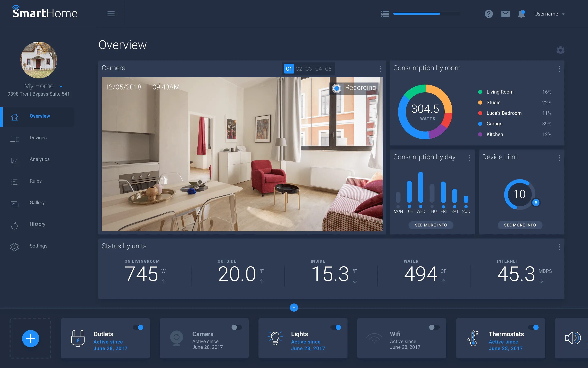Click the Analytics sidebar icon
Screen dimensions: 588x368
(x=14, y=159)
